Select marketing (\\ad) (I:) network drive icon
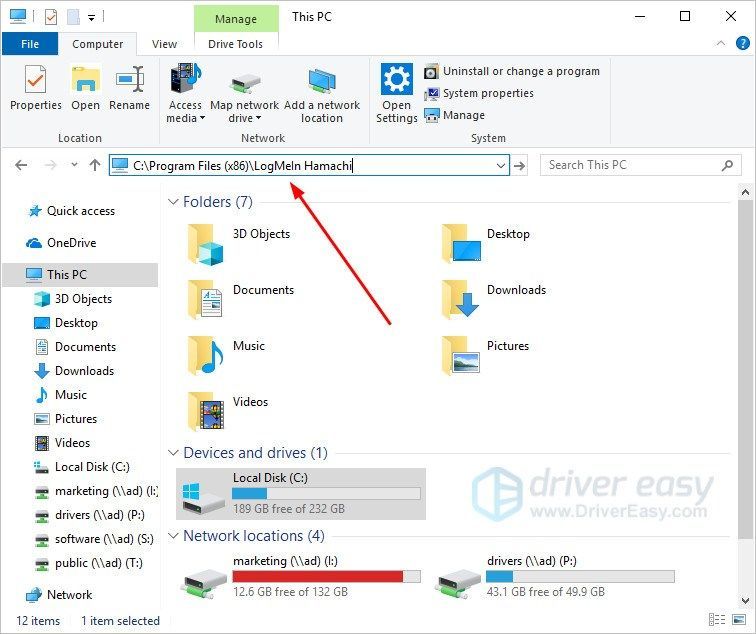This screenshot has height=634, width=756. 204,583
